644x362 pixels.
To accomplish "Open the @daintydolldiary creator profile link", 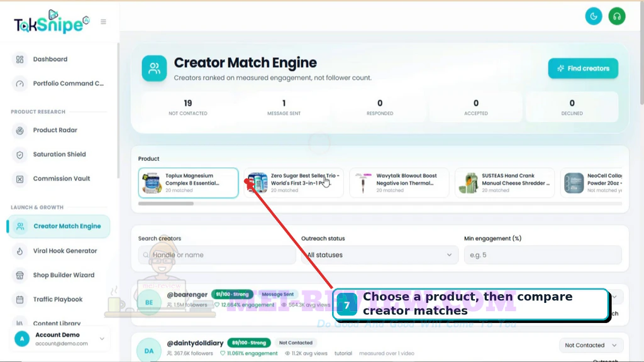I will [195, 343].
